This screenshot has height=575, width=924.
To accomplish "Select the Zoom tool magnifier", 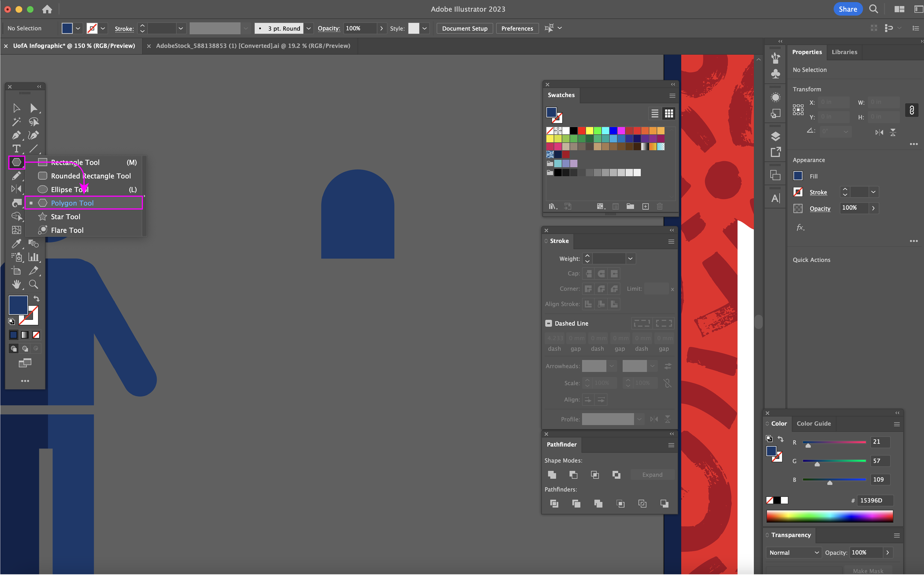I will [33, 284].
